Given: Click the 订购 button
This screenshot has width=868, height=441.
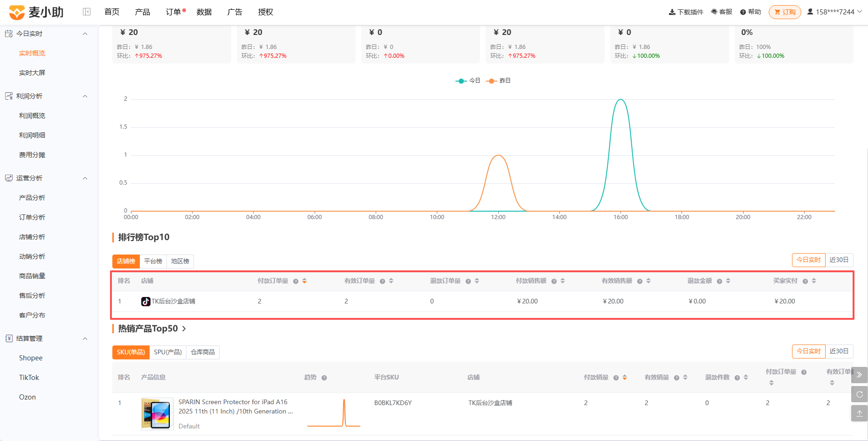Looking at the screenshot, I should tap(785, 12).
